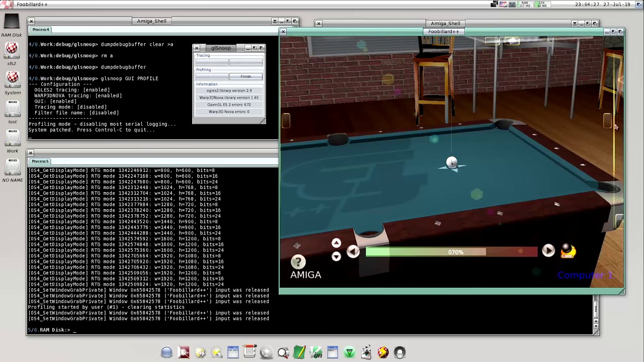644x362 pixels.
Task: Click the left Tracing button in glSnoop
Action: [212, 62]
